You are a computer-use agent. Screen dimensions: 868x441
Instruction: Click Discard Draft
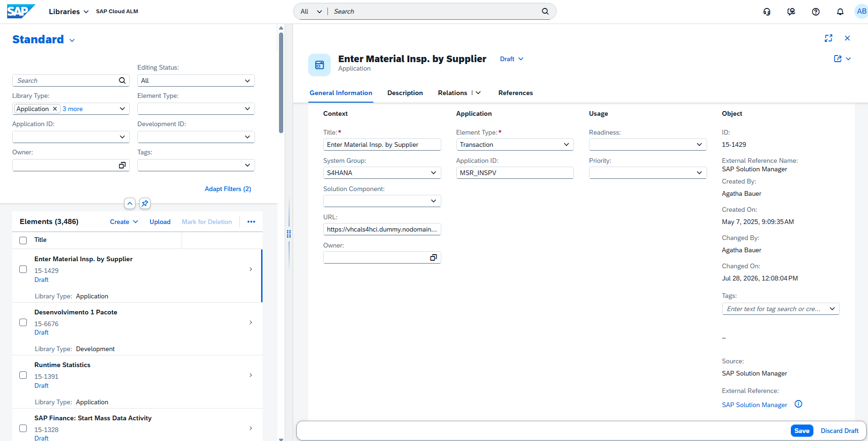click(x=840, y=431)
